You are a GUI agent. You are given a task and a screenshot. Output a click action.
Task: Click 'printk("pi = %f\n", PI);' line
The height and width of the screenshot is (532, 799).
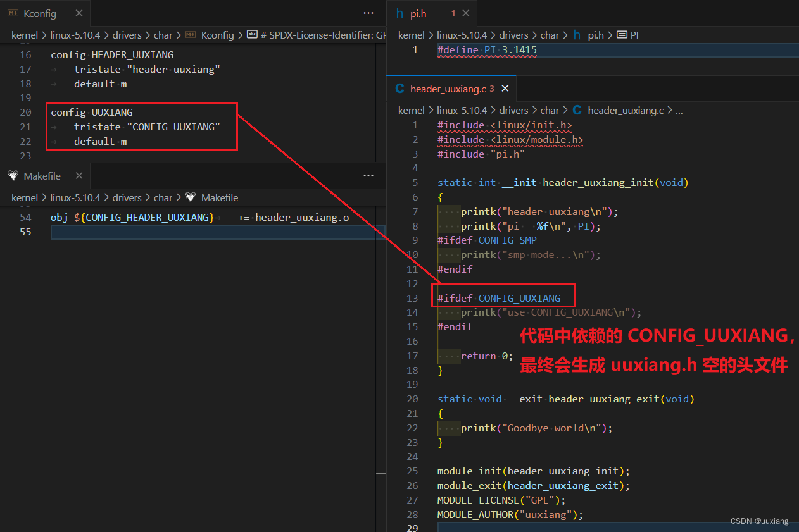[531, 226]
